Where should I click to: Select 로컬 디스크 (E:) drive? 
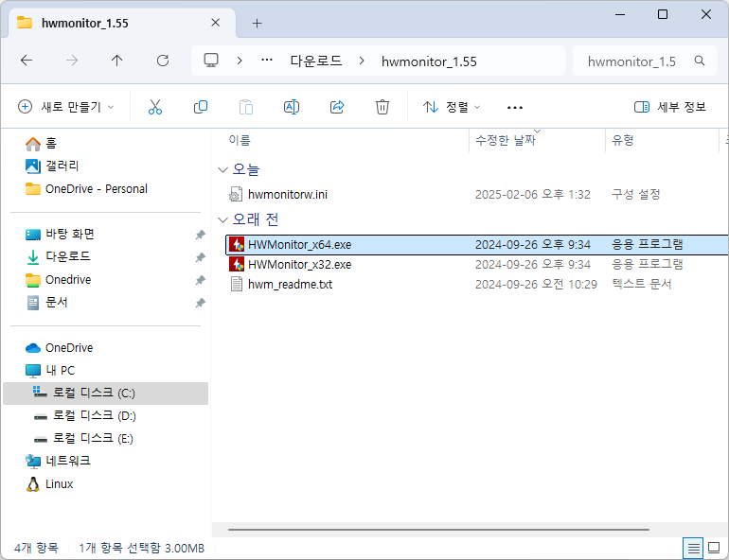tap(83, 438)
